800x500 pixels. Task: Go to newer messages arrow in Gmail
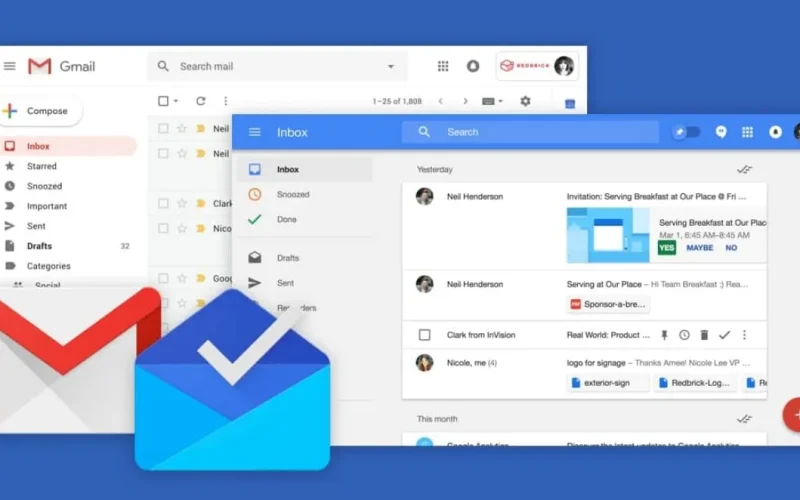440,101
